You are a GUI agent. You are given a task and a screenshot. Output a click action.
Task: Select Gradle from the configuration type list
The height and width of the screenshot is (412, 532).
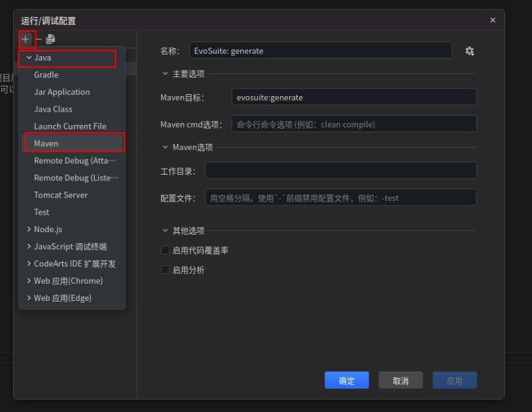pyautogui.click(x=72, y=75)
